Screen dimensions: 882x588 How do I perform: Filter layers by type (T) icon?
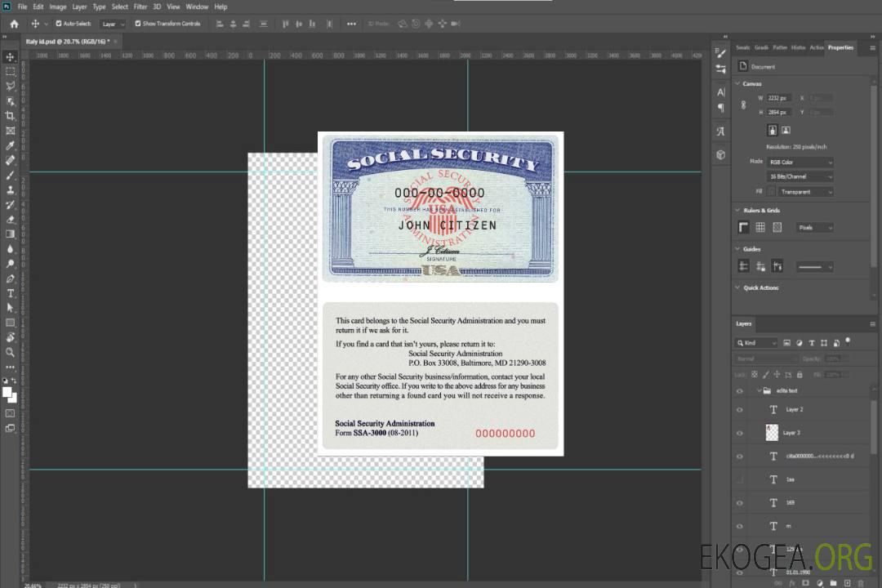pos(811,343)
